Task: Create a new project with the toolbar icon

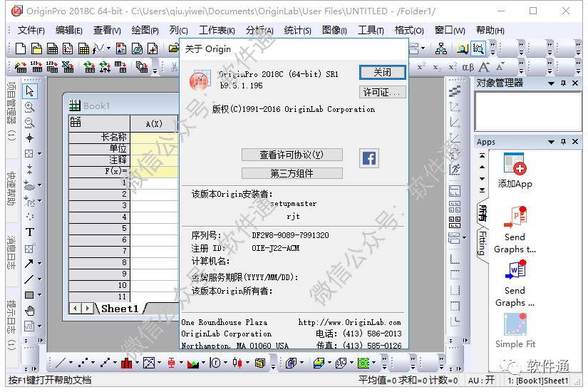Action: point(21,48)
